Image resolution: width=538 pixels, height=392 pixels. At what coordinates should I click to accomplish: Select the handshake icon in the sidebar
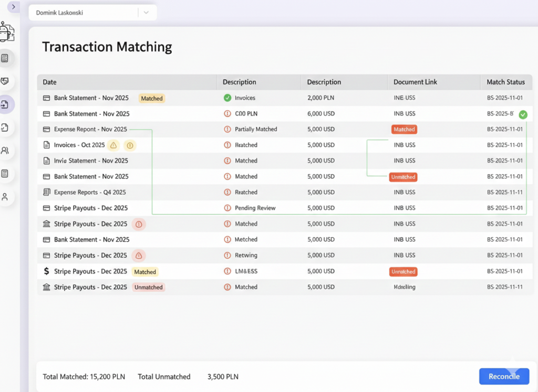(x=5, y=81)
